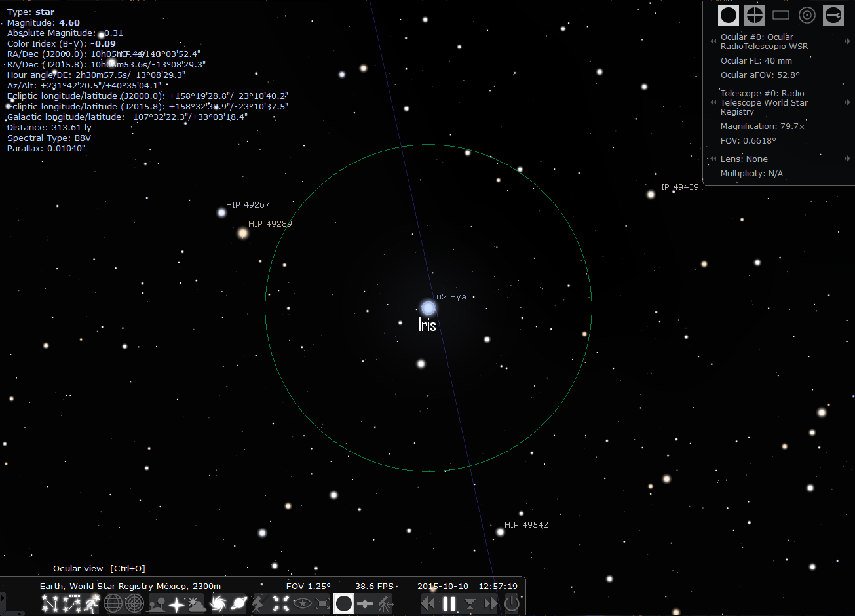The height and width of the screenshot is (616, 855).
Task: Toggle constellation lines display
Action: (50, 604)
